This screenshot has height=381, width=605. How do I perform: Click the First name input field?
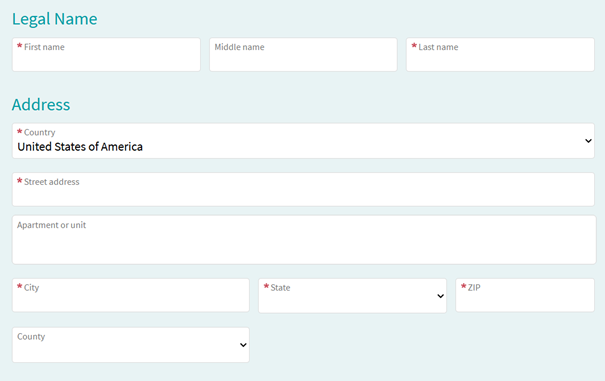106,54
